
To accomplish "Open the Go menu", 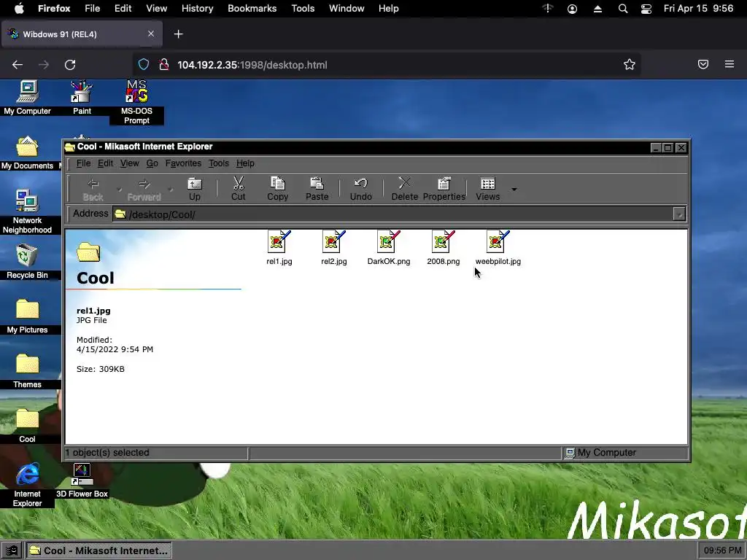I will (152, 163).
